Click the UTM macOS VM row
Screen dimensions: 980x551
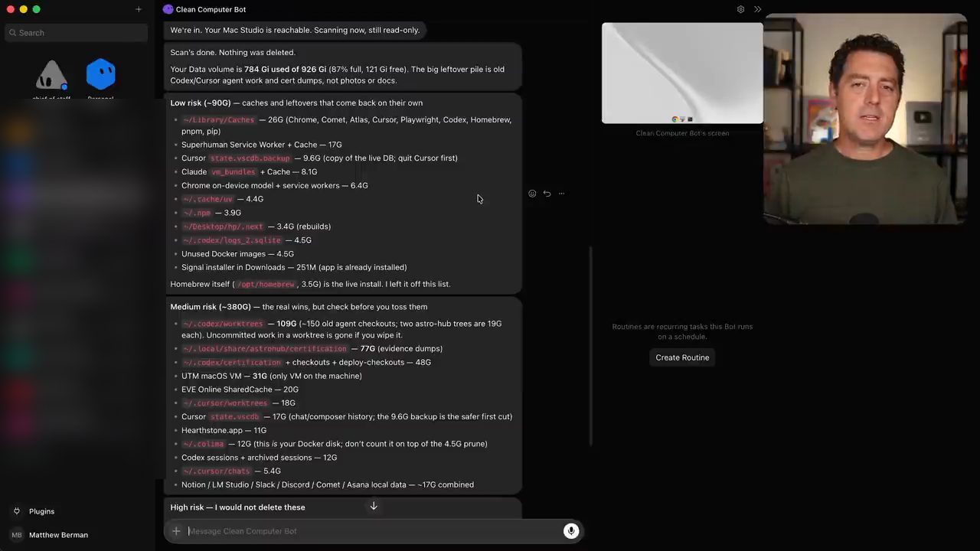(272, 376)
